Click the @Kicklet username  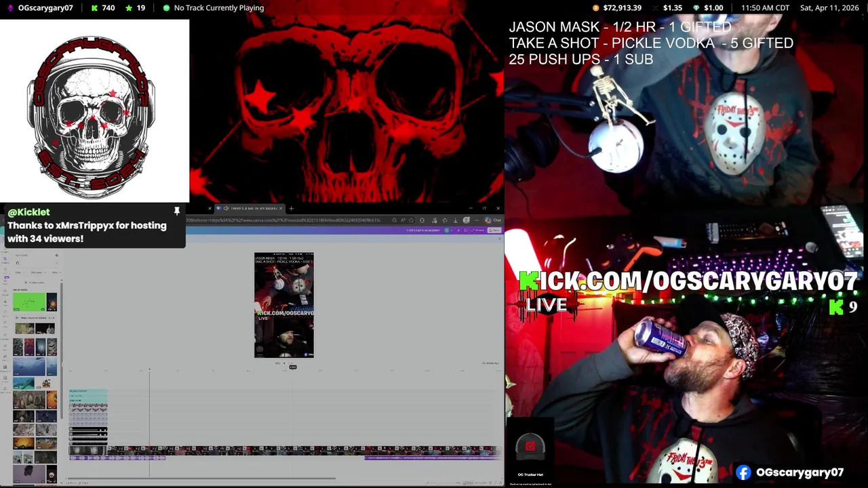28,212
